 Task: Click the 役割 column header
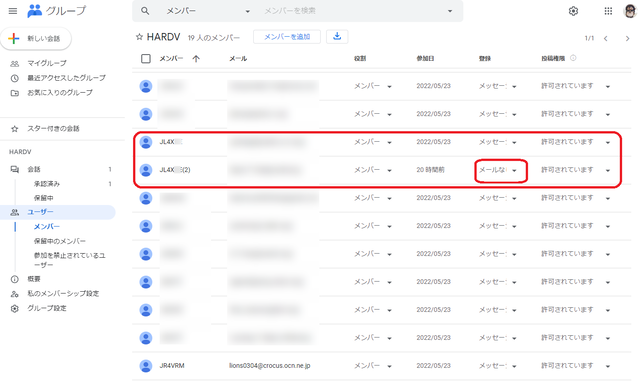360,59
